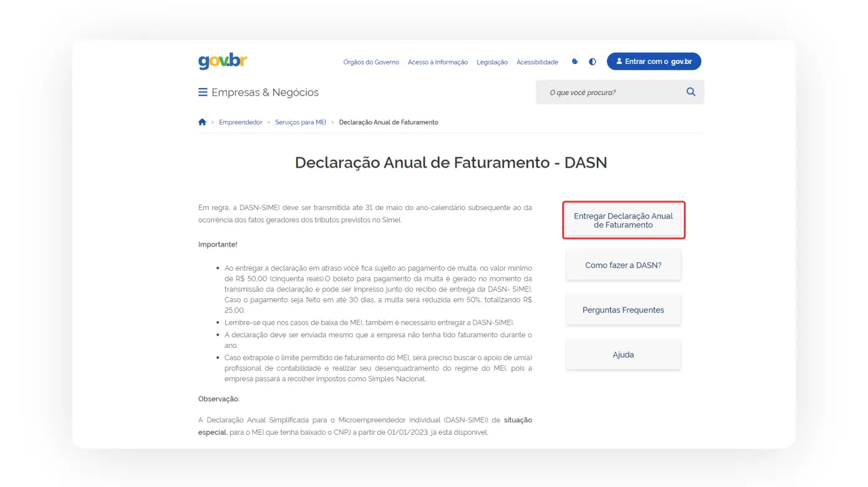This screenshot has width=868, height=487.
Task: Click Entregar Declaração Anual de Faturamento
Action: click(x=624, y=220)
